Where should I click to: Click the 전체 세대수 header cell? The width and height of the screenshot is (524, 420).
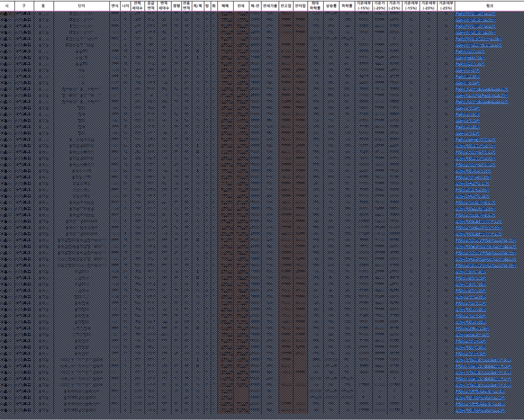(x=137, y=6)
